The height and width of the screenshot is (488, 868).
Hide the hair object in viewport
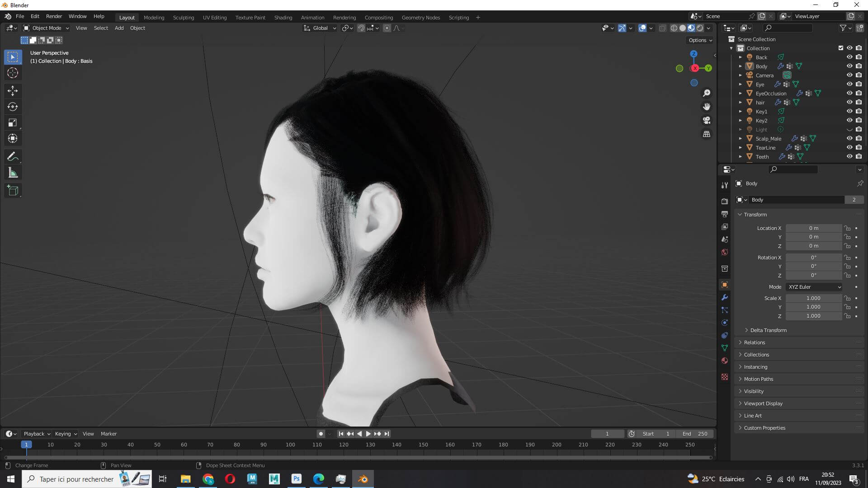(849, 102)
